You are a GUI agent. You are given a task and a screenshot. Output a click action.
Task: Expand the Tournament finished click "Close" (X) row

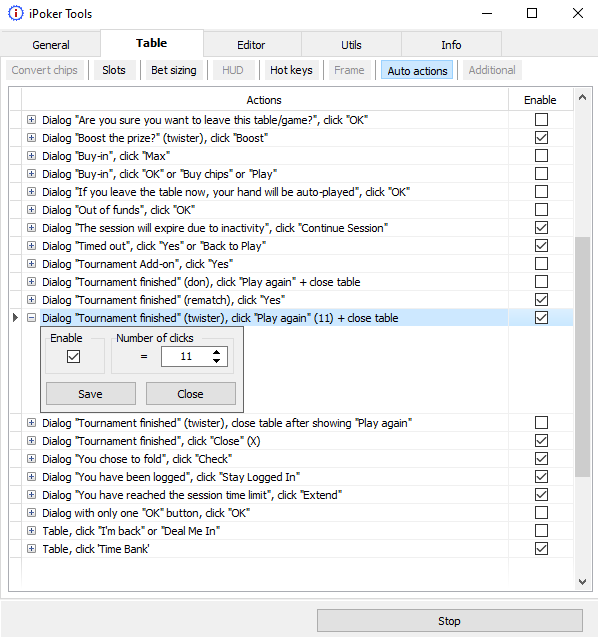pos(31,441)
